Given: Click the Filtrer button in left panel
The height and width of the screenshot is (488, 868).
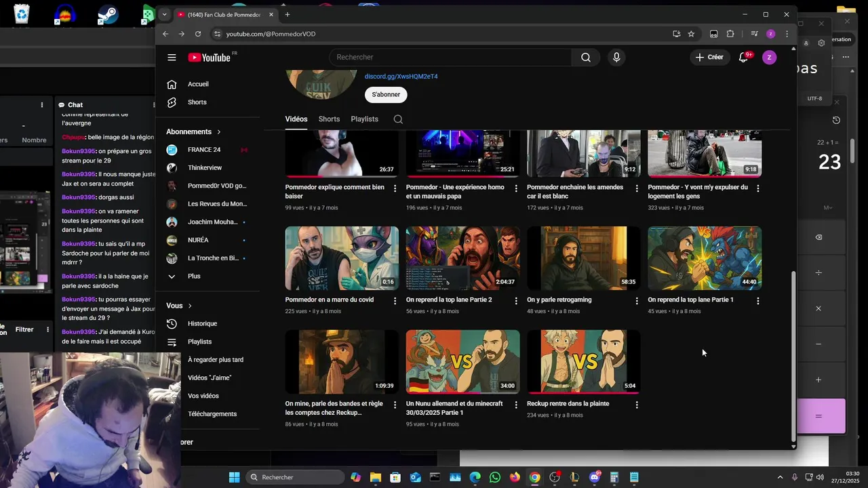Looking at the screenshot, I should (x=24, y=329).
